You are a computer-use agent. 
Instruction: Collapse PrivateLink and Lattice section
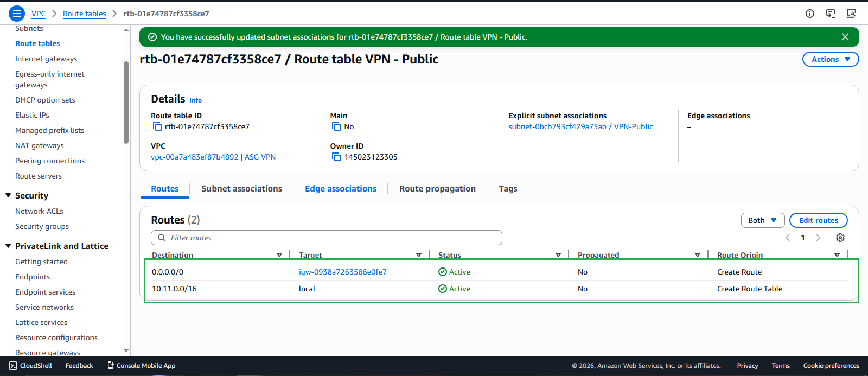click(x=8, y=246)
